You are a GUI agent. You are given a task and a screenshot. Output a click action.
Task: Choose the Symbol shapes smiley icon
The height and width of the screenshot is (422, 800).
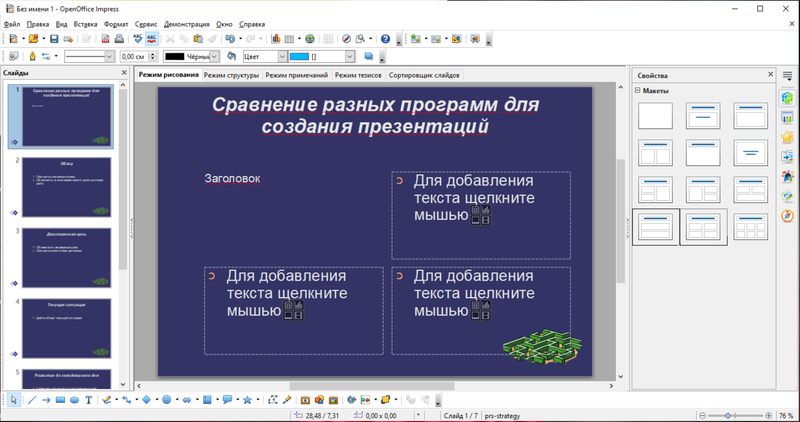pyautogui.click(x=166, y=400)
